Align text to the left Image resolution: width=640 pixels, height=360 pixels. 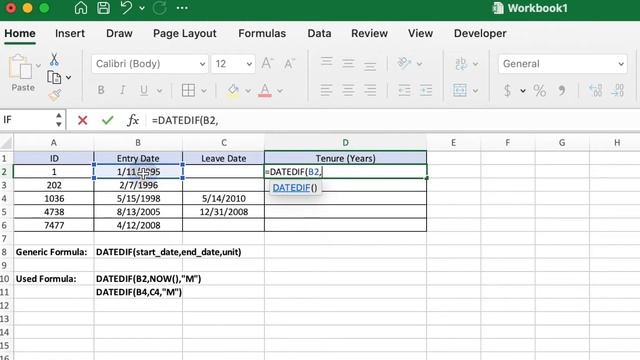(327, 90)
